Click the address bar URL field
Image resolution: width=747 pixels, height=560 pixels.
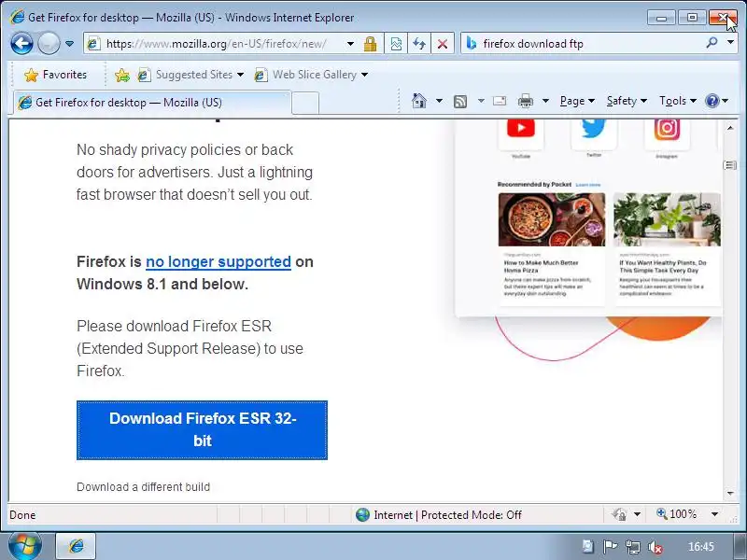(215, 44)
